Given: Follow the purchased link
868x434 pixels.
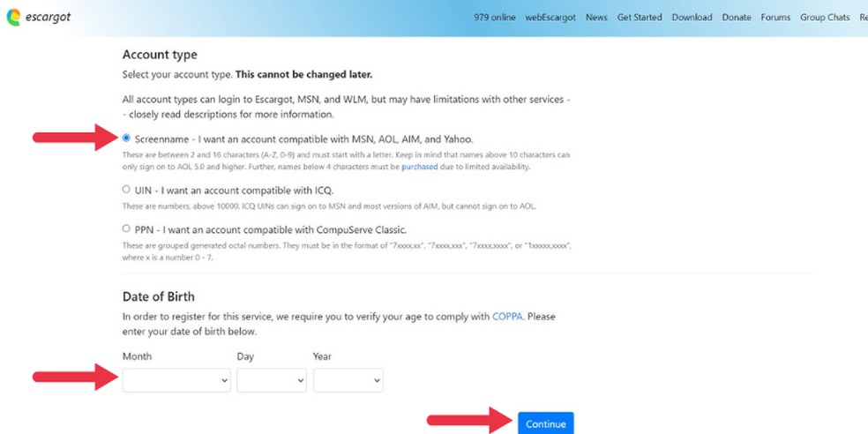Looking at the screenshot, I should [x=420, y=167].
